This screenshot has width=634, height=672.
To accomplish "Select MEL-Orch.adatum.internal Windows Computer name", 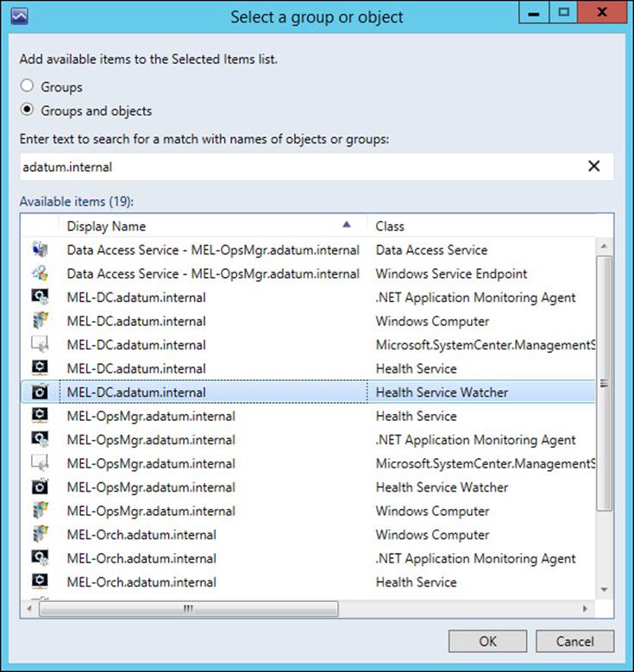I will (141, 535).
